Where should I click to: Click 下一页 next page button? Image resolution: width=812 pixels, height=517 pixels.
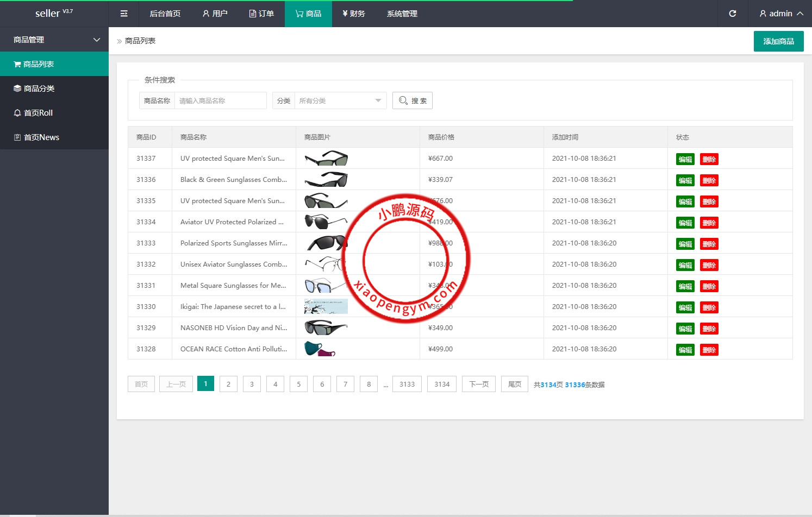click(478, 384)
